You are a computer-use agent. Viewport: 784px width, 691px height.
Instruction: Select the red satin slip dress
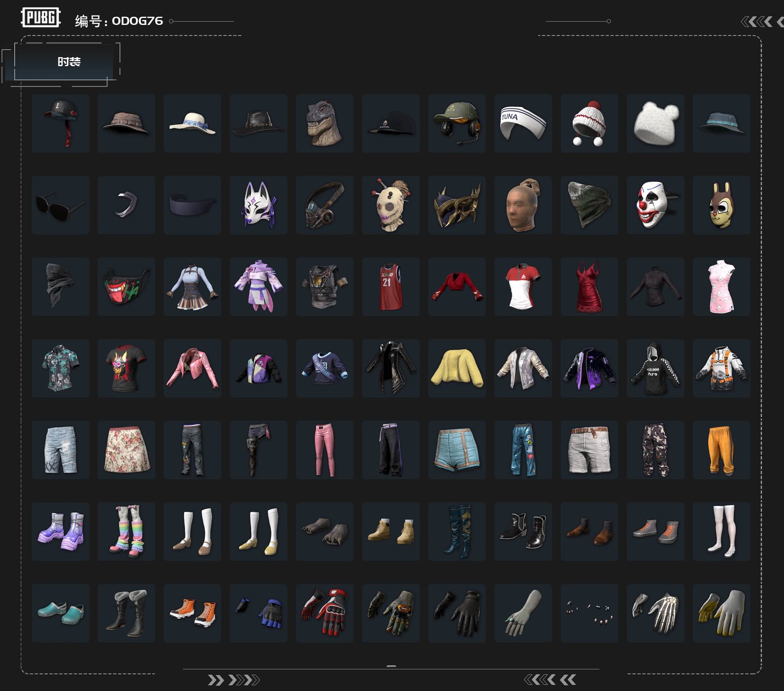(589, 287)
